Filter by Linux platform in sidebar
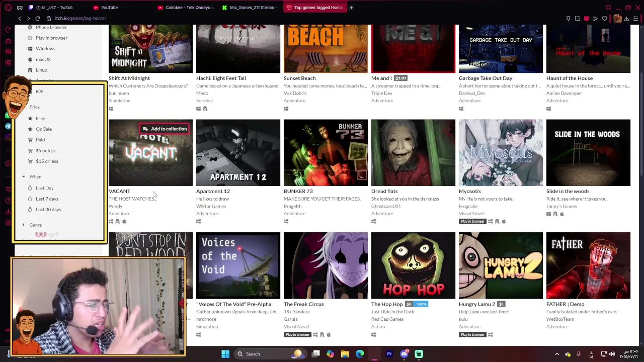644x362 pixels. 41,70
